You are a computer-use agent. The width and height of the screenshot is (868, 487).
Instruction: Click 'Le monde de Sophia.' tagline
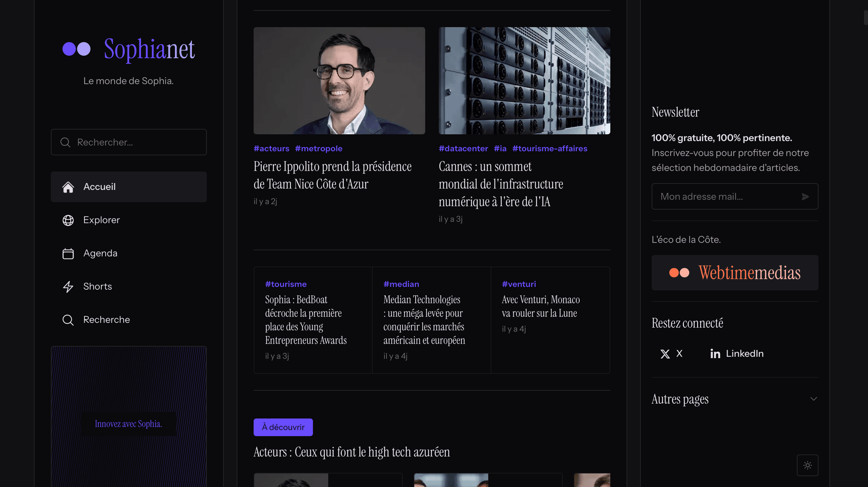pos(129,81)
